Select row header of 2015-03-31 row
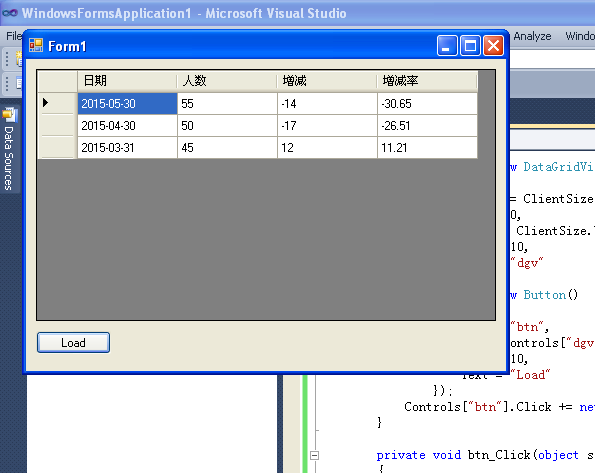 coord(57,147)
